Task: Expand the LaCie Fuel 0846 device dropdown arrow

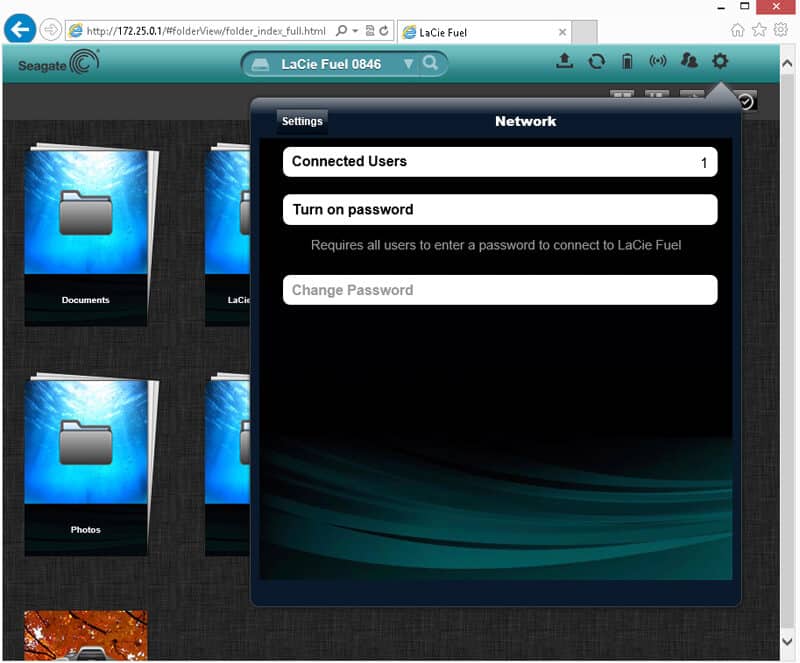Action: [x=408, y=64]
